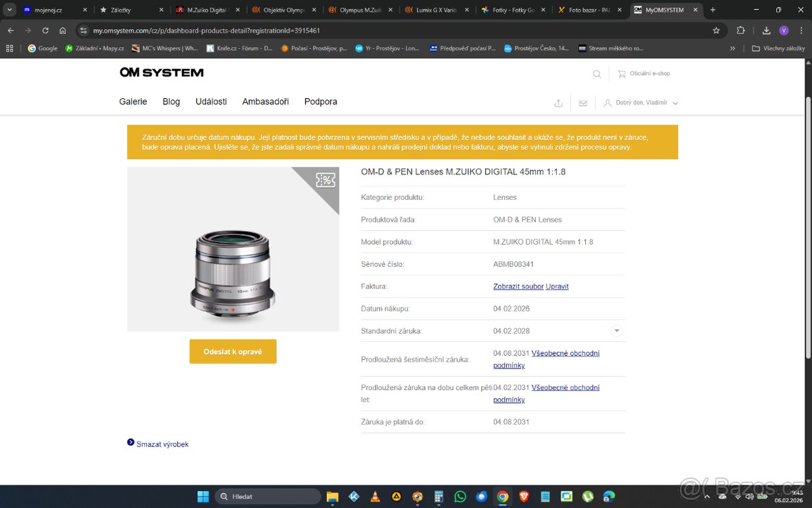The width and height of the screenshot is (812, 508).
Task: Switch to the Foto bazar tab
Action: 589,10
